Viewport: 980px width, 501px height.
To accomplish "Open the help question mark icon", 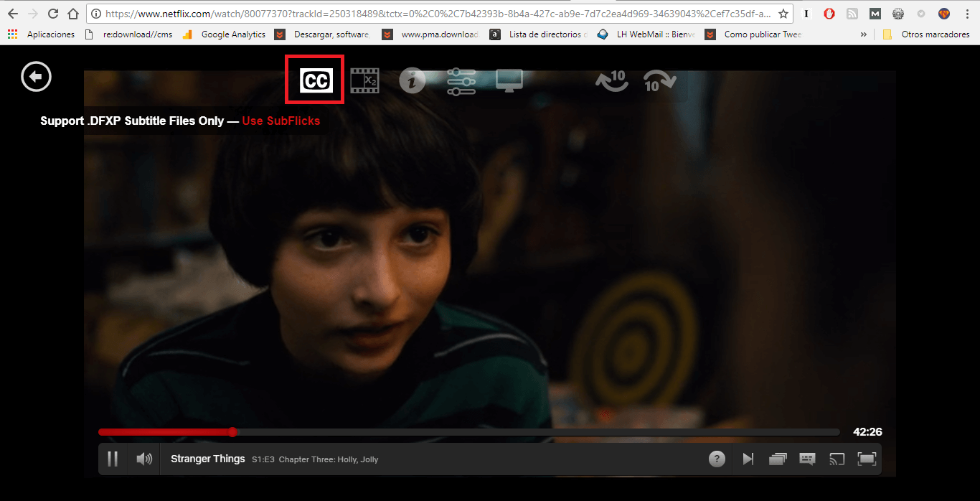I will (x=717, y=459).
